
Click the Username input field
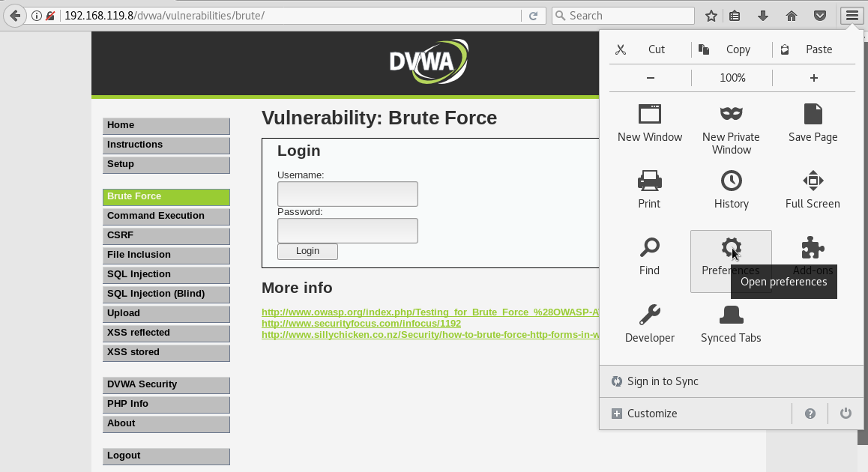coord(348,194)
